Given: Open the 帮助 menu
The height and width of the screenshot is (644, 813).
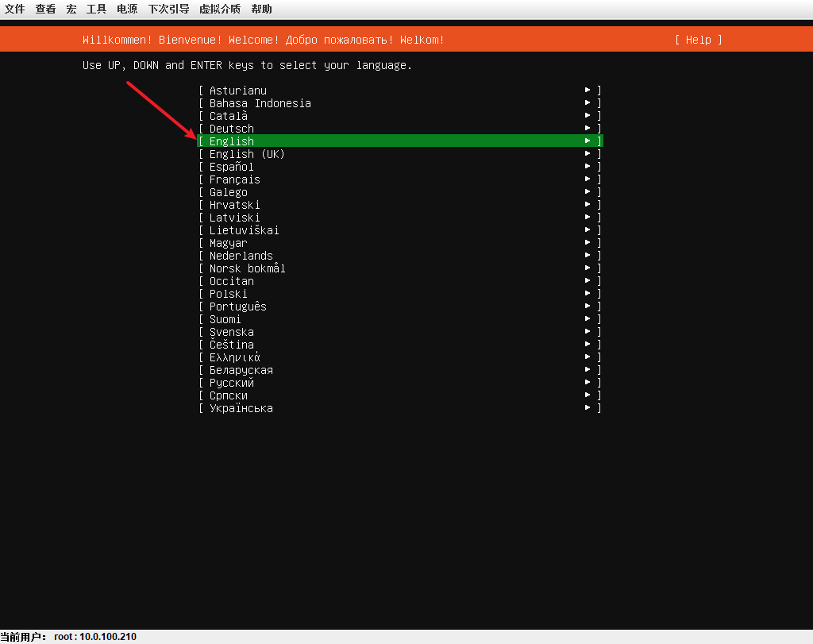Looking at the screenshot, I should (x=261, y=9).
